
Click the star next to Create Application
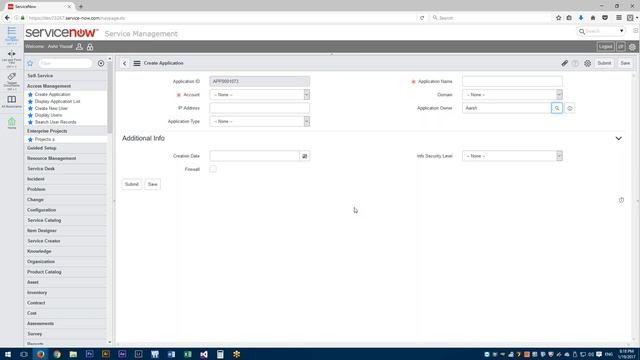pos(30,94)
